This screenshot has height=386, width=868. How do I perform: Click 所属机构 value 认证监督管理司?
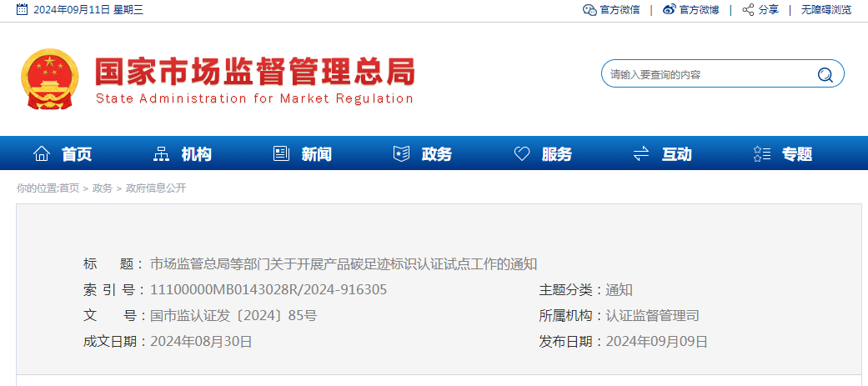(653, 316)
